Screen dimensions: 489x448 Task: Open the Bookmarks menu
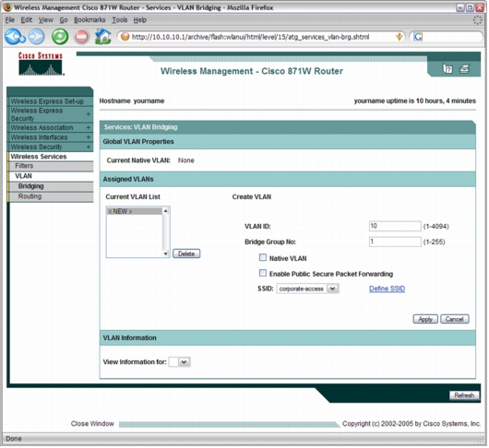point(89,20)
